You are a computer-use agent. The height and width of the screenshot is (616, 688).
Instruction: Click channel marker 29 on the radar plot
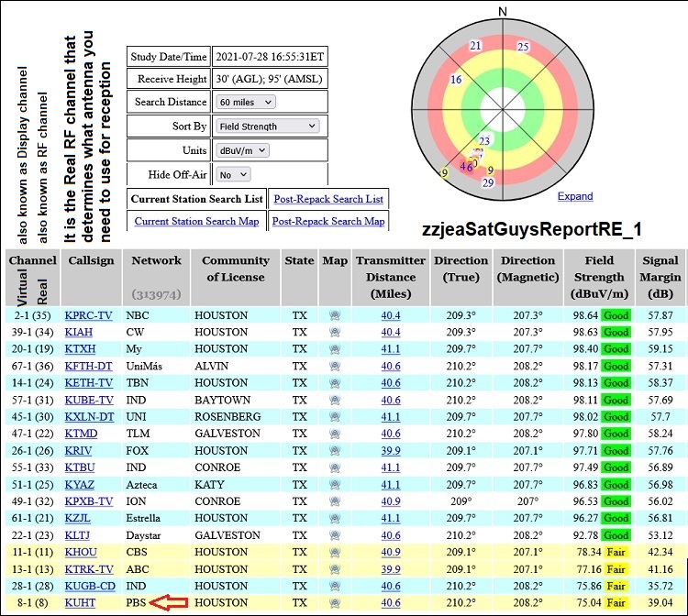coord(488,182)
